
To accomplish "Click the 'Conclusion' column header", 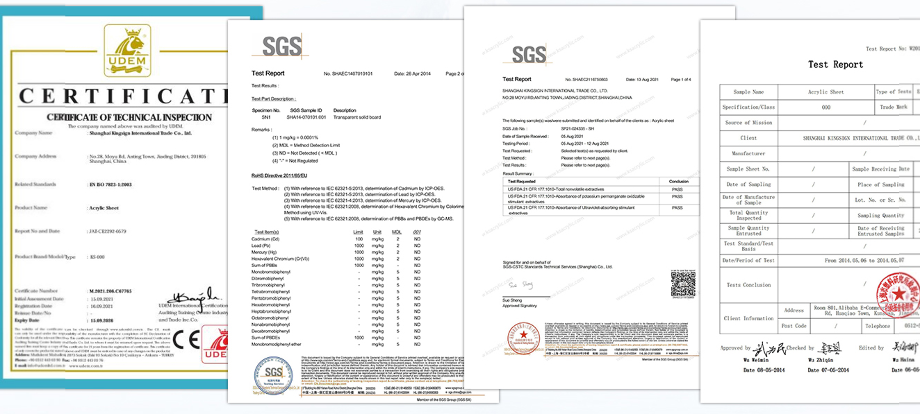I will click(x=678, y=182).
